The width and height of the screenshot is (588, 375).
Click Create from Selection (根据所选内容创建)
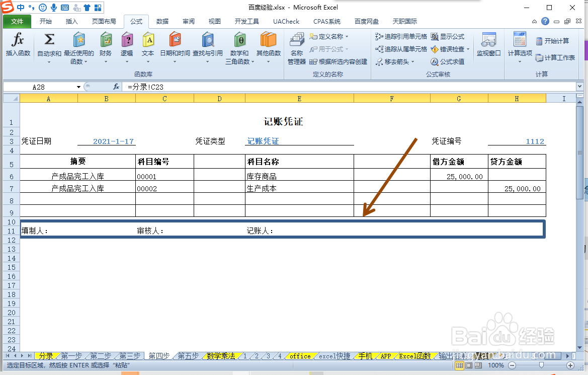coord(338,61)
